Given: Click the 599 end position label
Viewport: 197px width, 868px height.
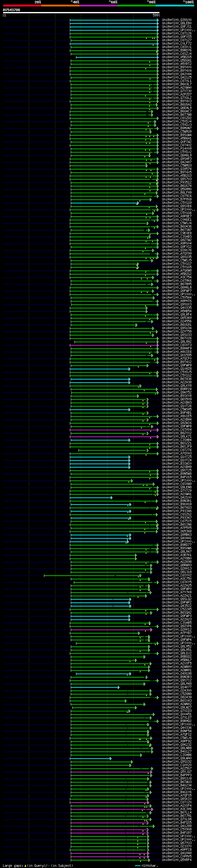Looking at the screenshot, I should 155,15.
